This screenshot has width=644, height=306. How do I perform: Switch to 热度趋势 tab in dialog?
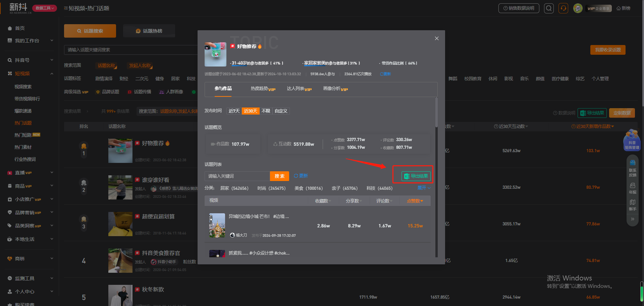263,89
